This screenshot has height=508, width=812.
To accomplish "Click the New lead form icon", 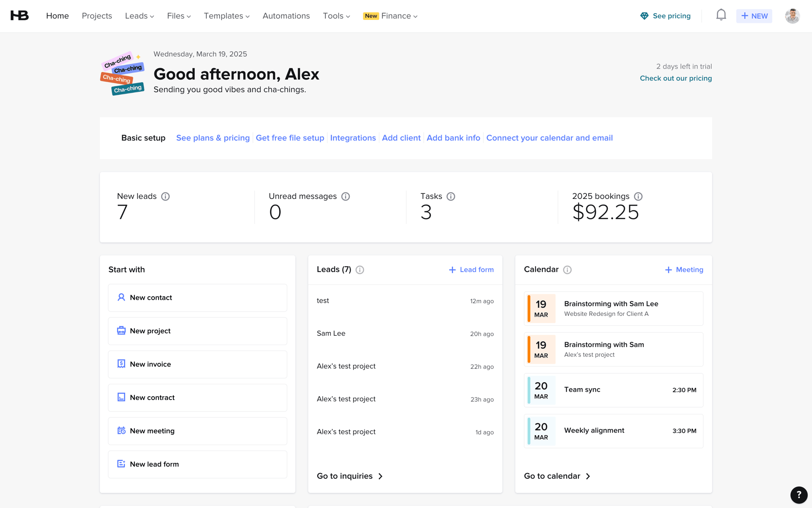I will click(x=121, y=464).
